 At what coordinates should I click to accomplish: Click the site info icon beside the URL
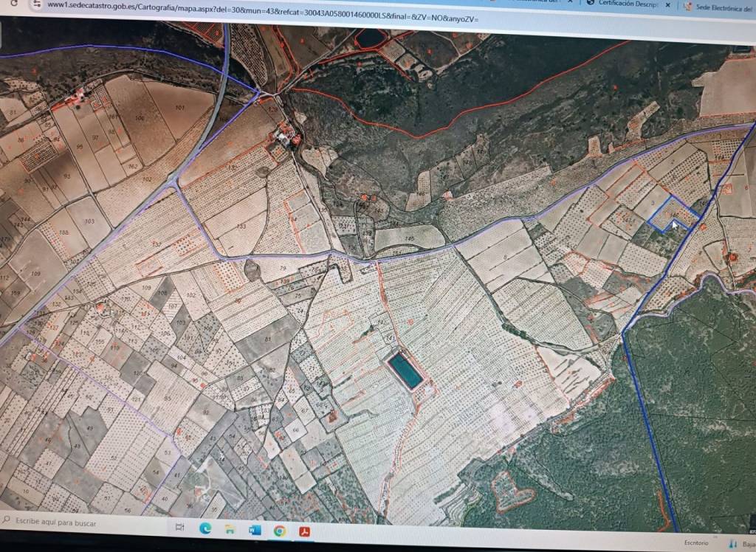(x=35, y=4)
